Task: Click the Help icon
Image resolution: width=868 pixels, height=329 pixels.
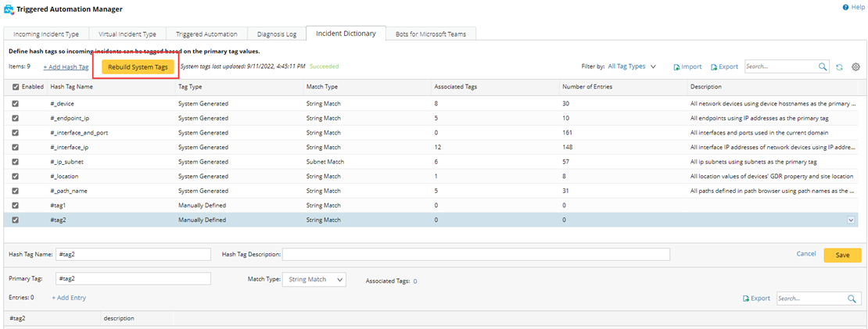Action: click(x=845, y=7)
